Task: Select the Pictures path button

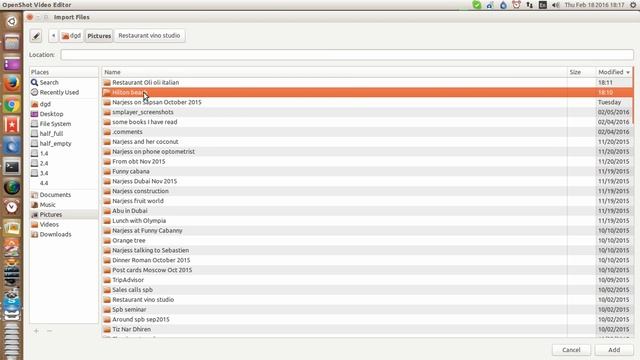Action: 99,36
